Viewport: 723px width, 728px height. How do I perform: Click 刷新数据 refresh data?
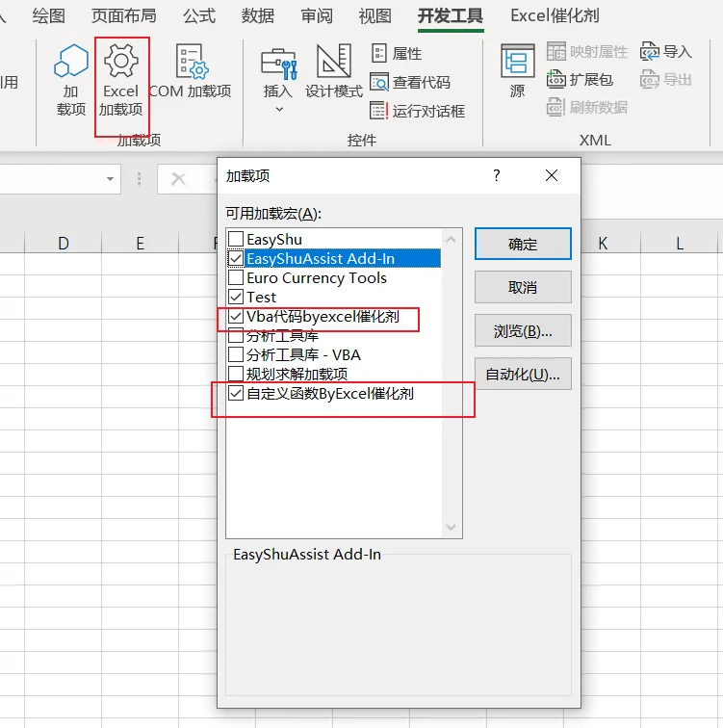[x=587, y=107]
